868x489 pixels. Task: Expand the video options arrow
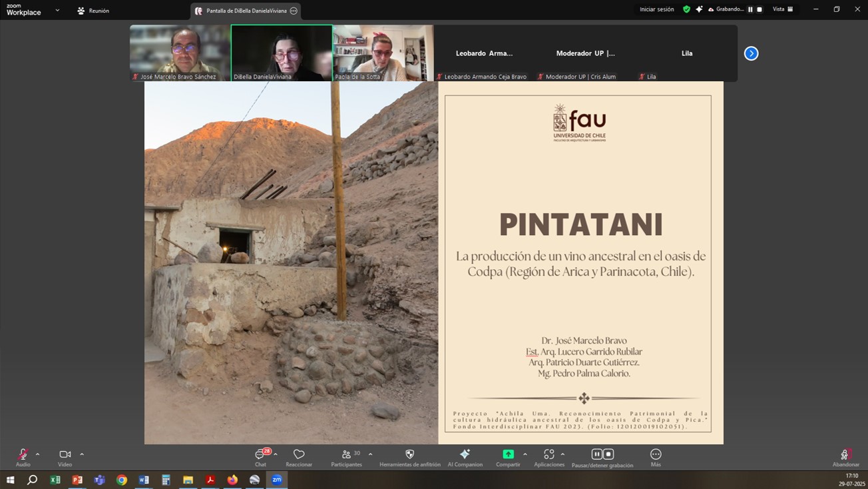[82, 454]
